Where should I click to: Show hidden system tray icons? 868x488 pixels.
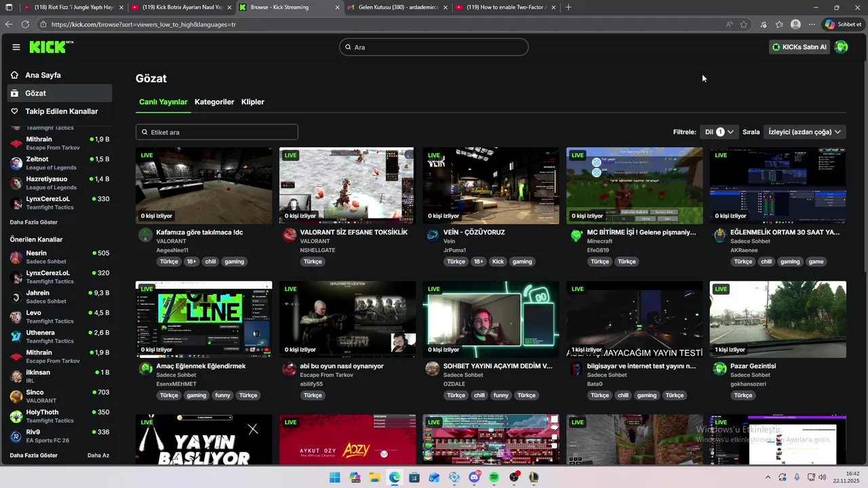click(768, 478)
